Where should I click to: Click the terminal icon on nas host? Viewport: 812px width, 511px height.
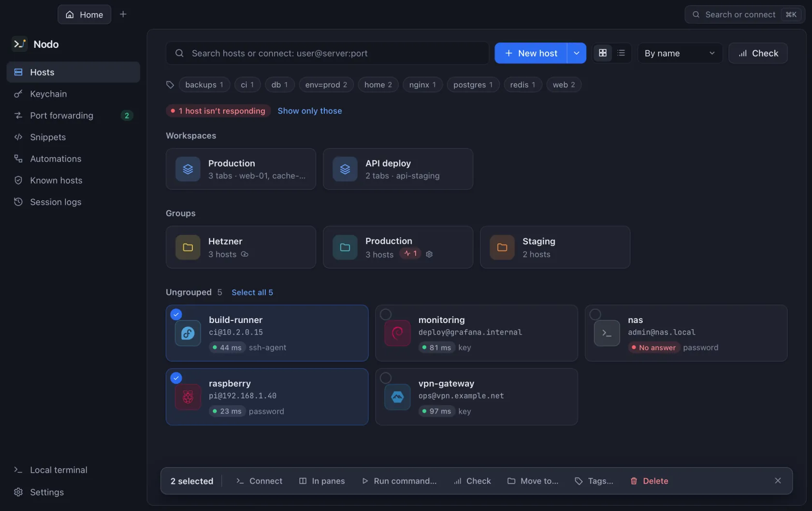click(x=607, y=333)
